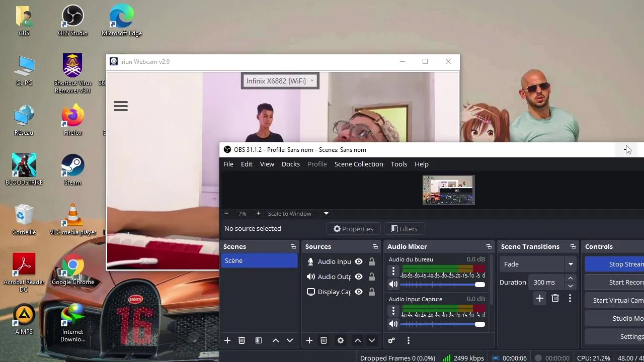This screenshot has height=362, width=644.
Task: Adjust the Audio du bureau volume slider
Action: tap(443, 285)
